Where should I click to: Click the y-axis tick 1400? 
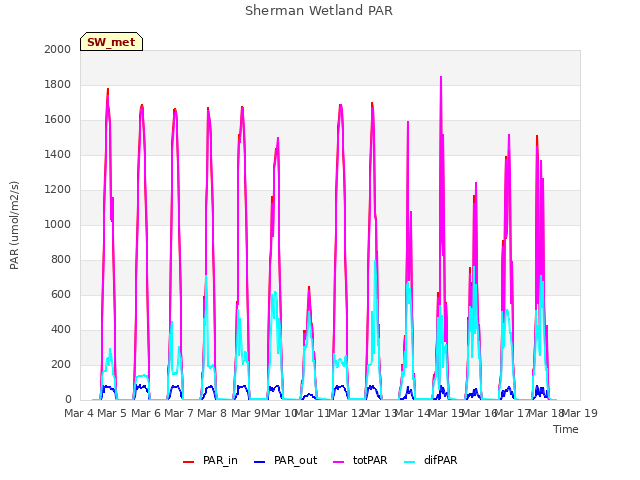point(58,154)
